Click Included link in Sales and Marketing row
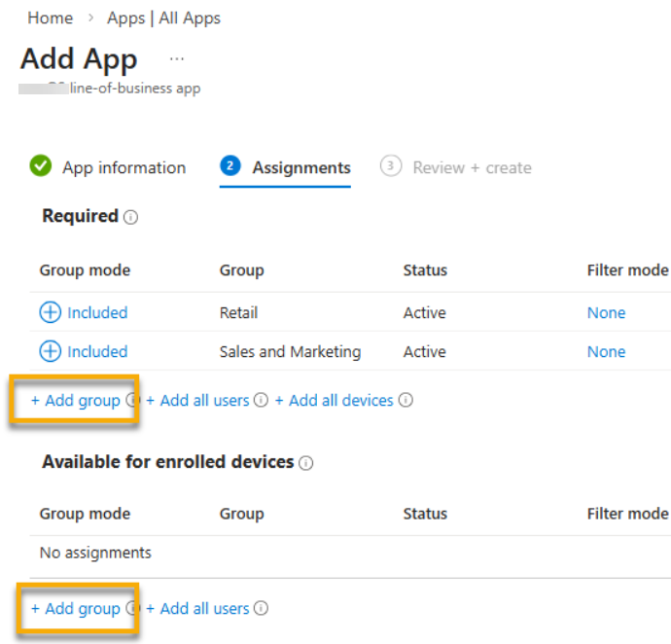671x644 pixels. click(x=97, y=351)
